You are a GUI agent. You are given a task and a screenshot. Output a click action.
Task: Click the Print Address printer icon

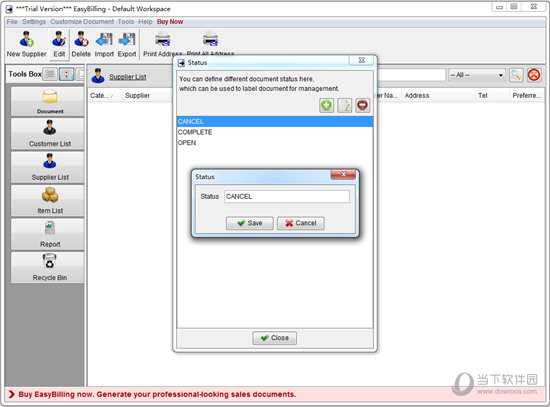pyautogui.click(x=163, y=39)
